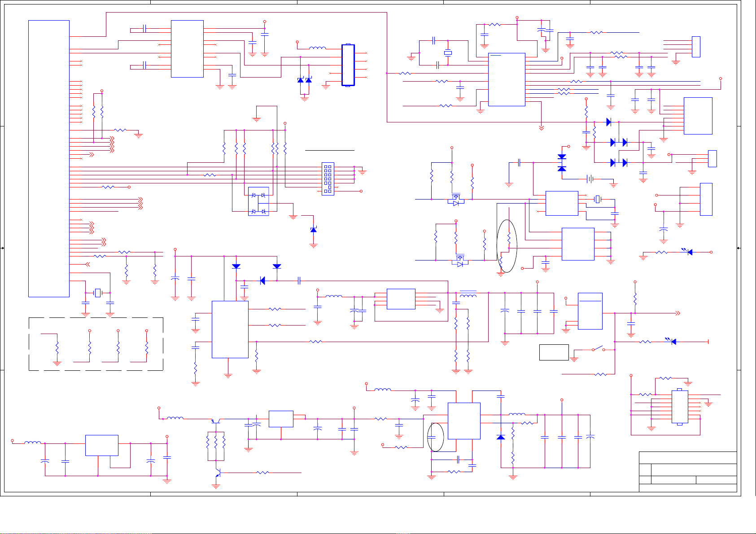Screen dimensions: 756x534
Task: Select the three-pin connector on right edge
Action: [x=712, y=159]
